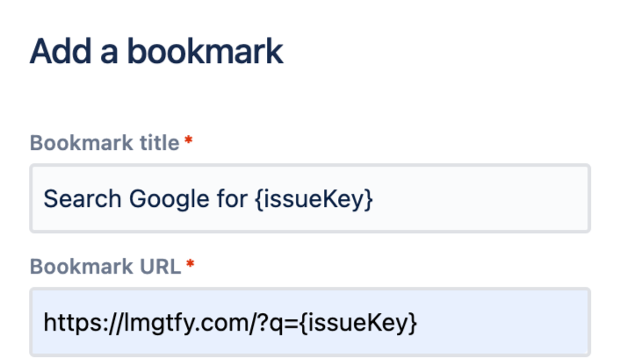The image size is (641, 364).
Task: Place cursor on "Search" in the title field
Action: 74,199
